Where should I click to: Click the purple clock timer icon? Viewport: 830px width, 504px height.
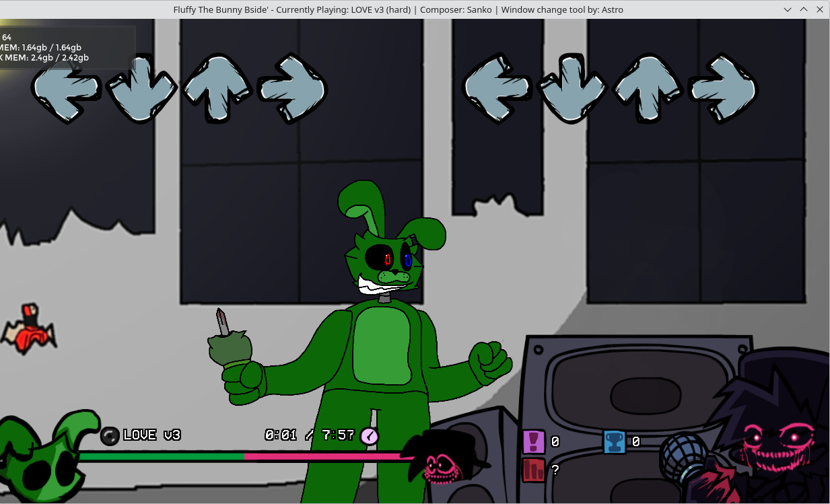click(x=369, y=436)
